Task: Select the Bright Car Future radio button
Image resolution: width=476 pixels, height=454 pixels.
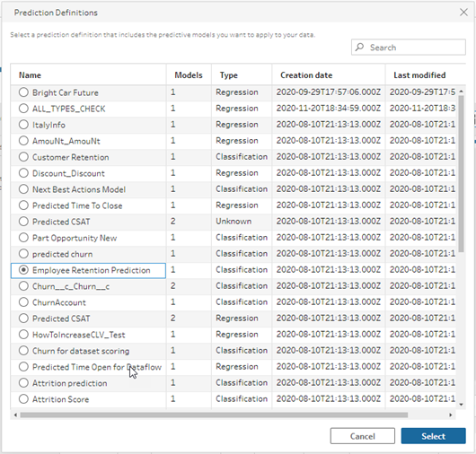Action: pyautogui.click(x=23, y=92)
